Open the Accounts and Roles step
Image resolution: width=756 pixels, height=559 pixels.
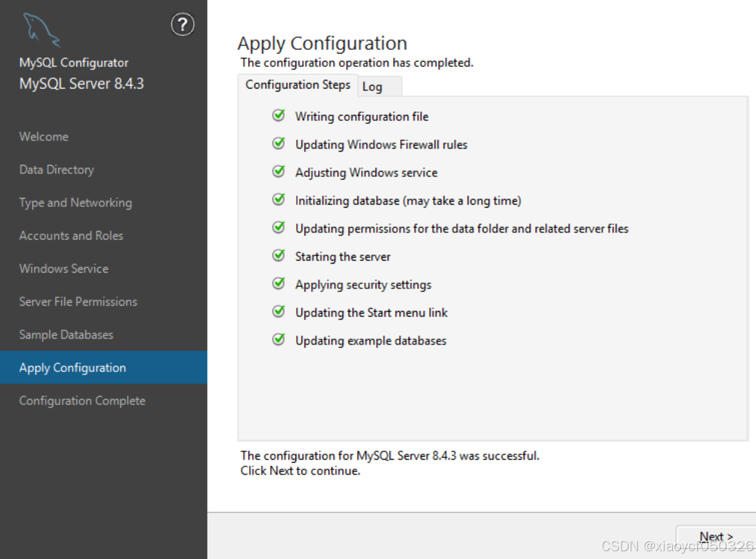(x=71, y=236)
